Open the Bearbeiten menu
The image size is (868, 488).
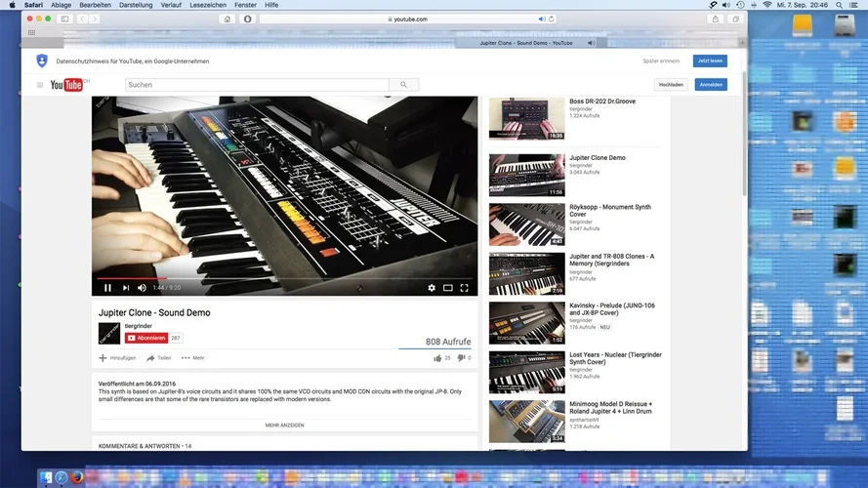96,5
